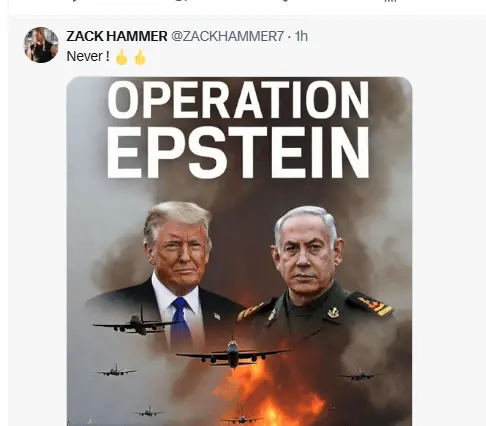Click the second middle-finger emoji
Image resolution: width=486 pixels, height=426 pixels.
pos(140,57)
